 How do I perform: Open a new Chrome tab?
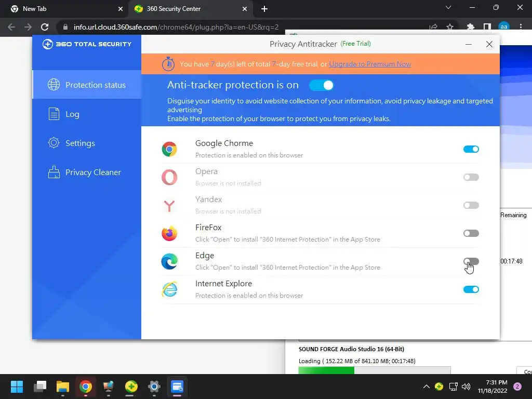[x=264, y=9]
